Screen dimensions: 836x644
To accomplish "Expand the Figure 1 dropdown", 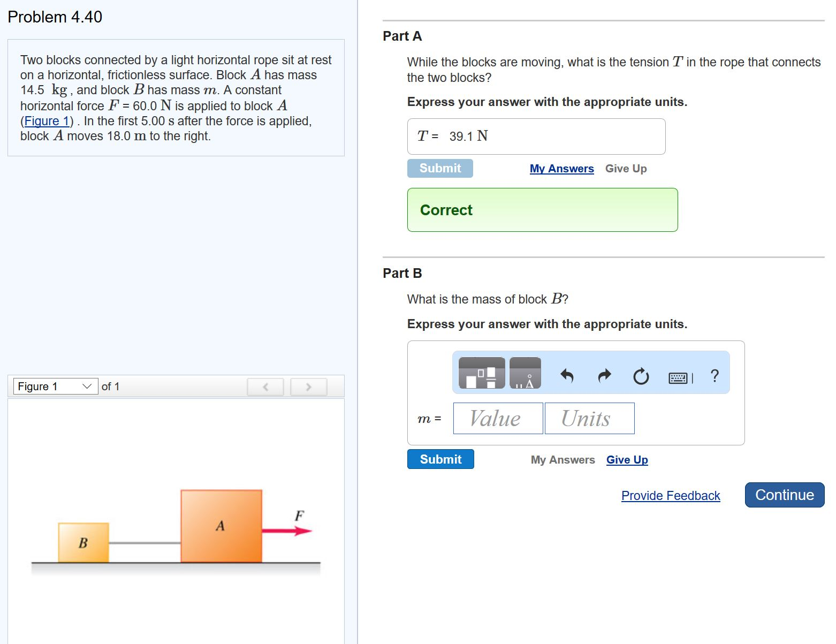I will (56, 387).
